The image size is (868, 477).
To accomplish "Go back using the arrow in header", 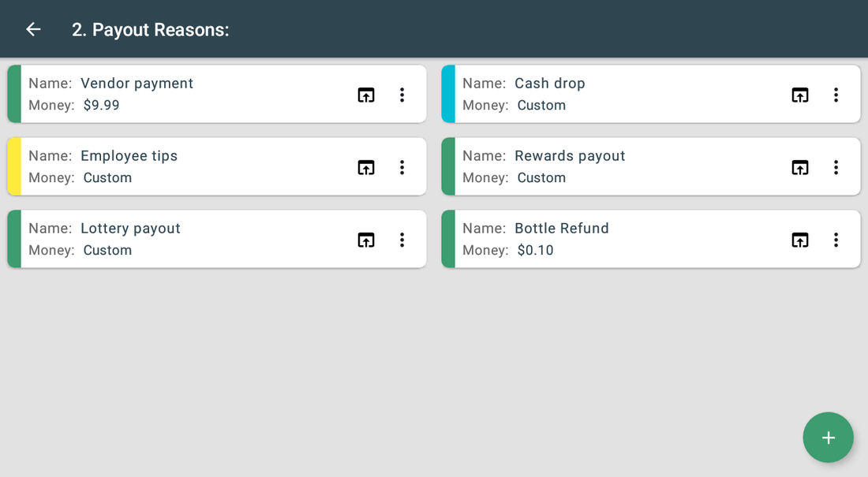I will [x=34, y=29].
